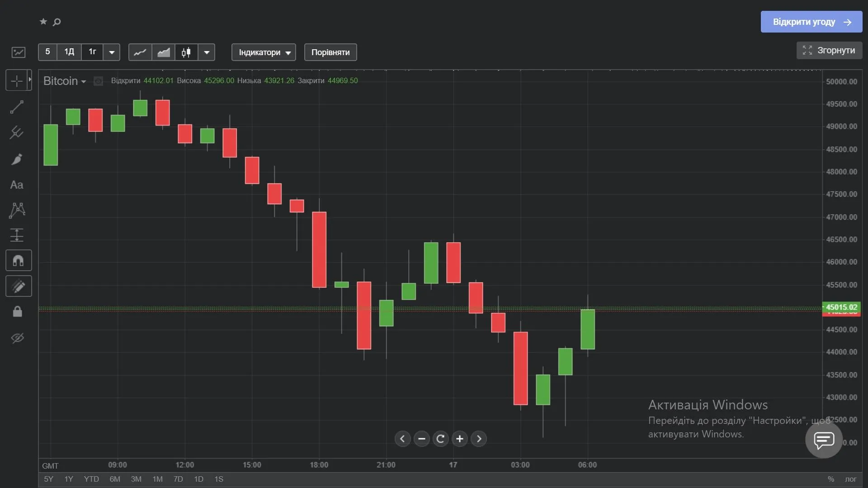Screen dimensions: 868x488
Task: Select the 1Y date range
Action: 69,479
